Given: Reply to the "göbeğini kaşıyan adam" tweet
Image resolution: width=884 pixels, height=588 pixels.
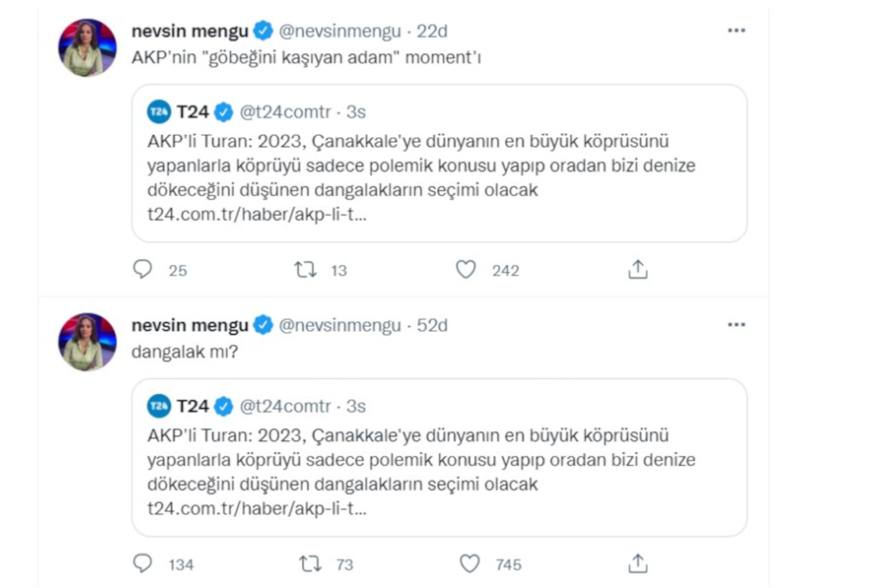Looking at the screenshot, I should (x=142, y=269).
